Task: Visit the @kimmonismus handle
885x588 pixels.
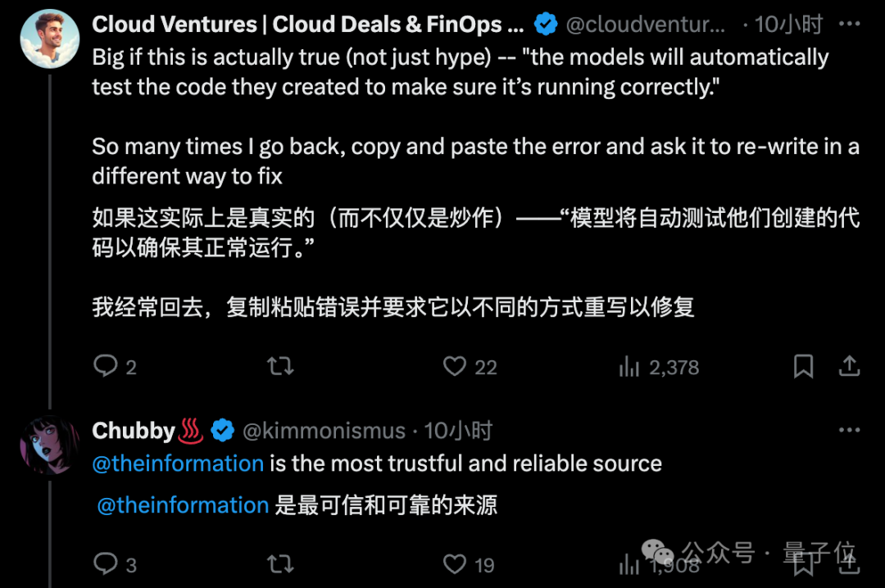Action: 324,431
